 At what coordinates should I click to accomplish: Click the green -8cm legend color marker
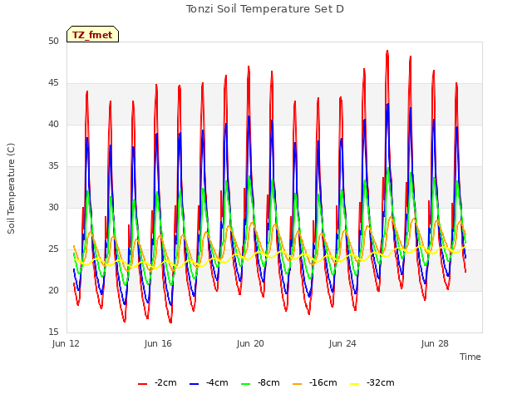[246, 384]
